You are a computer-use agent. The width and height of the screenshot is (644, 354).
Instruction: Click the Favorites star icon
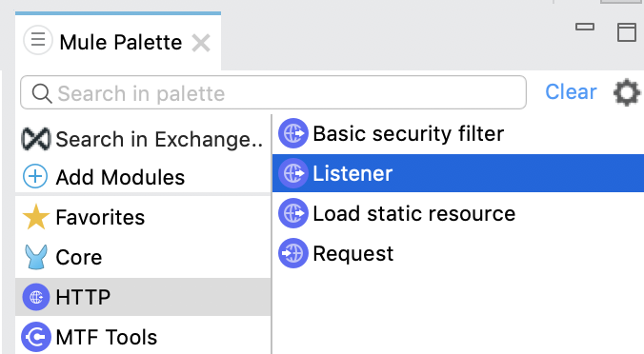[x=36, y=217]
